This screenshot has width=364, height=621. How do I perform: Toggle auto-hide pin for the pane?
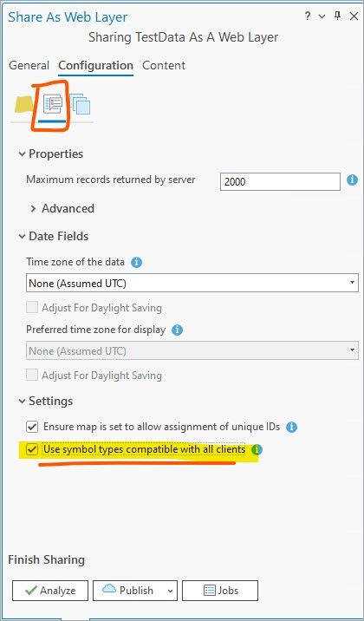click(337, 16)
